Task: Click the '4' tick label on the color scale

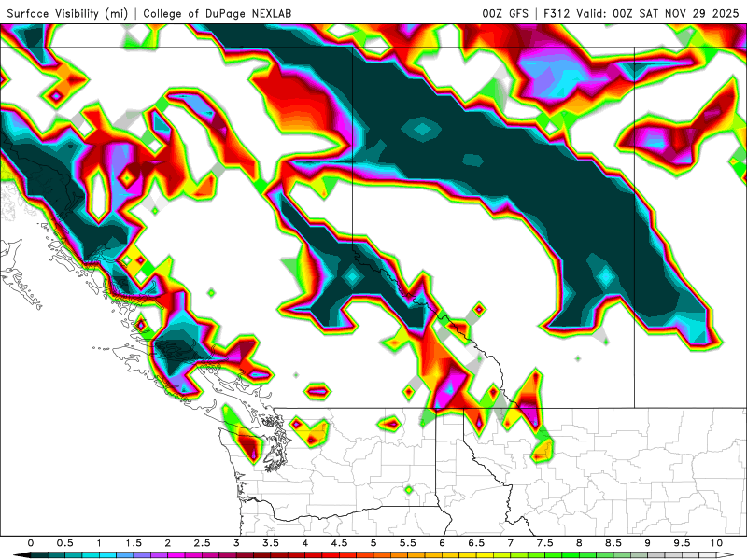Action: [x=305, y=543]
